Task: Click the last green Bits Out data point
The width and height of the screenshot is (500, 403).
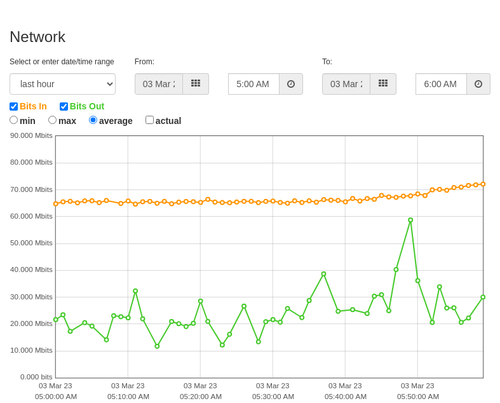Action: [483, 297]
